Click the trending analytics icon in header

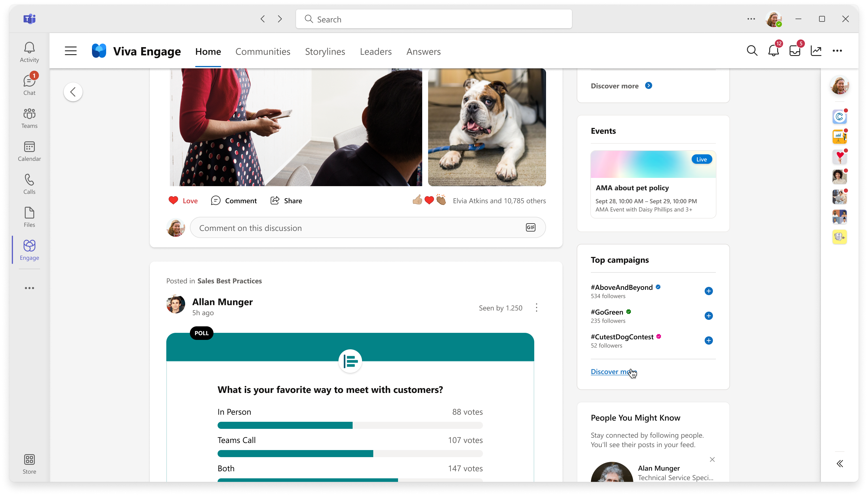[x=817, y=51]
